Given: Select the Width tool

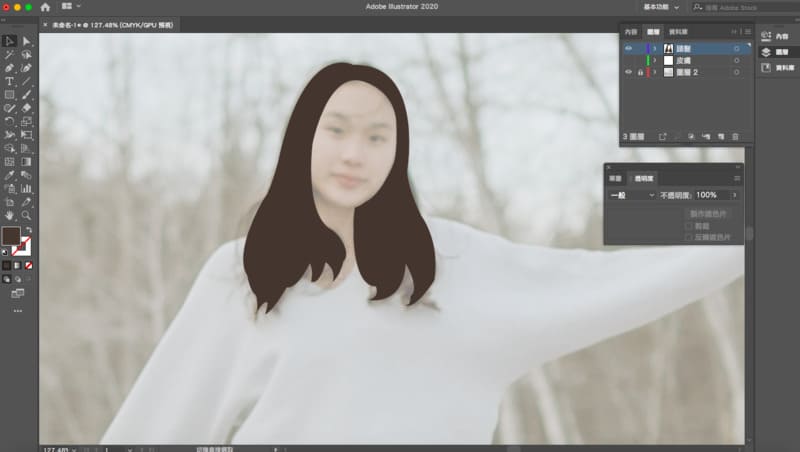Looking at the screenshot, I should coord(9,135).
